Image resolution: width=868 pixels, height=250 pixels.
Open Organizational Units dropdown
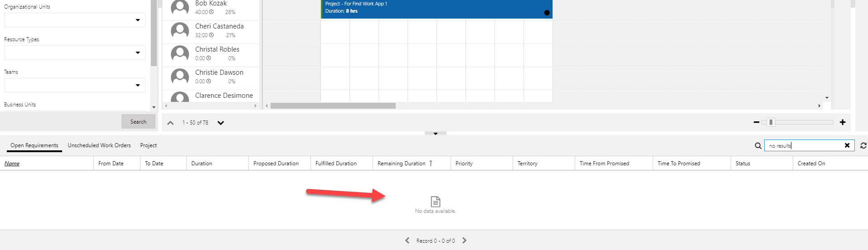[138, 20]
